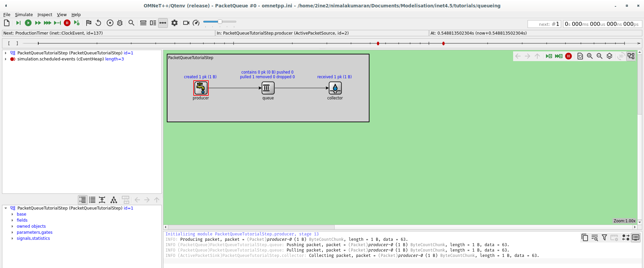Click the animation speed slider handle

tap(220, 22)
